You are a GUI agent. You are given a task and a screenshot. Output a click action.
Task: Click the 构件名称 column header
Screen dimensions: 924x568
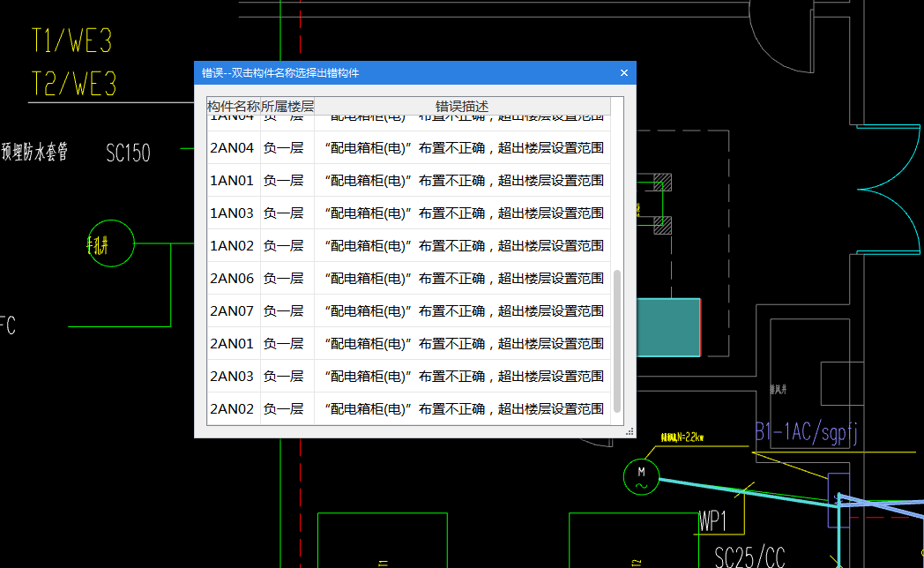[x=234, y=106]
